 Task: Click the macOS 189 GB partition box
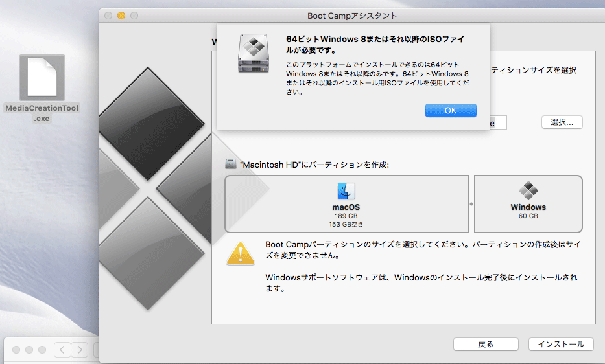(346, 204)
